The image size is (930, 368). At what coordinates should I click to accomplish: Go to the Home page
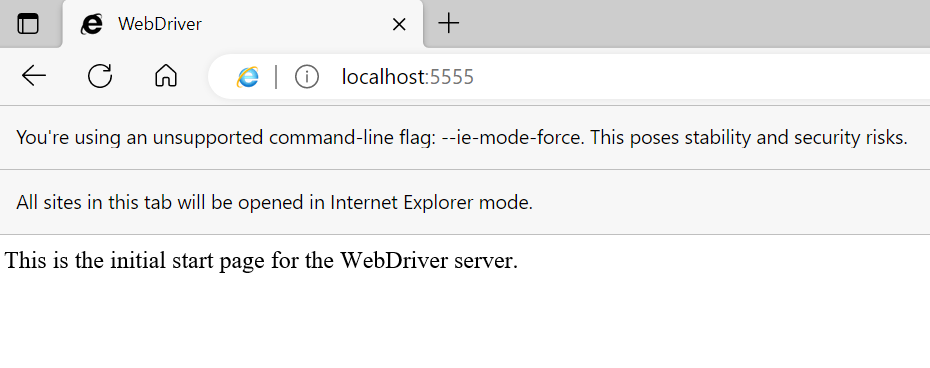166,77
